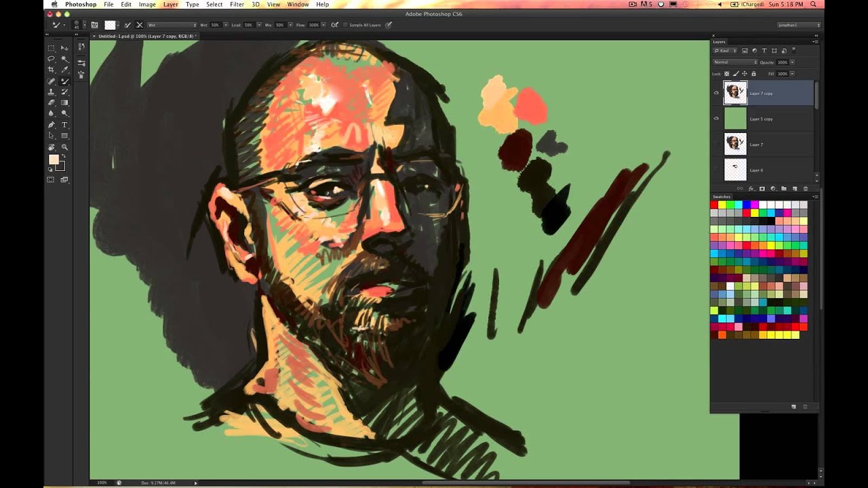Open the History panel icon
The width and height of the screenshot is (868, 488).
click(81, 46)
